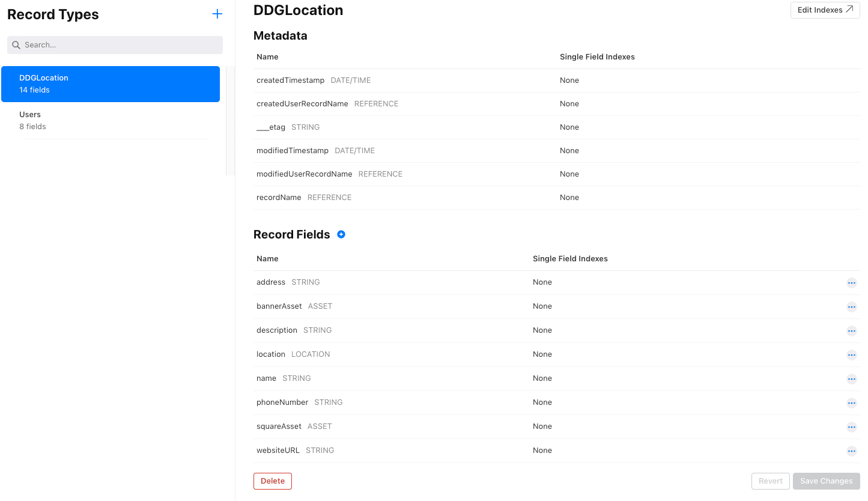This screenshot has height=501, width=868.
Task: Click index value None for websiteURL
Action: tap(542, 451)
